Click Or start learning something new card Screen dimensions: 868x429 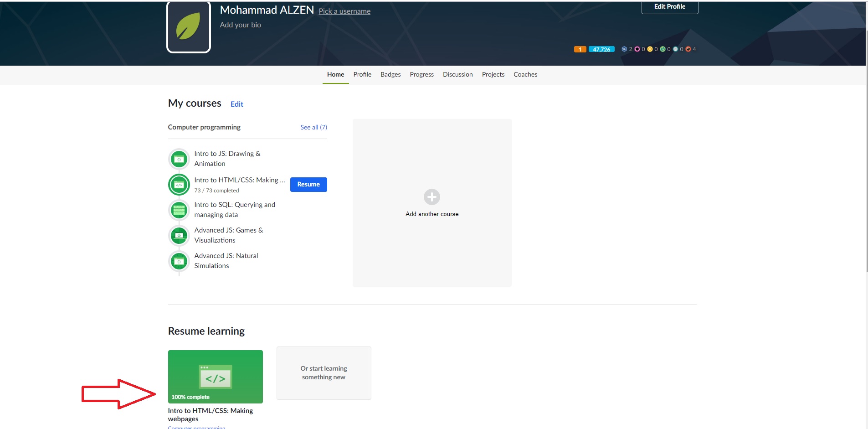[324, 373]
